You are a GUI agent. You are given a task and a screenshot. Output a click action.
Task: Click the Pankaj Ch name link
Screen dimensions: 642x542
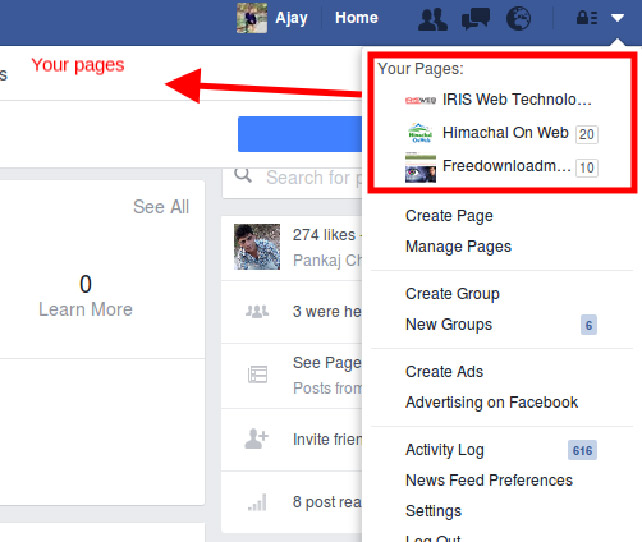[x=327, y=260]
